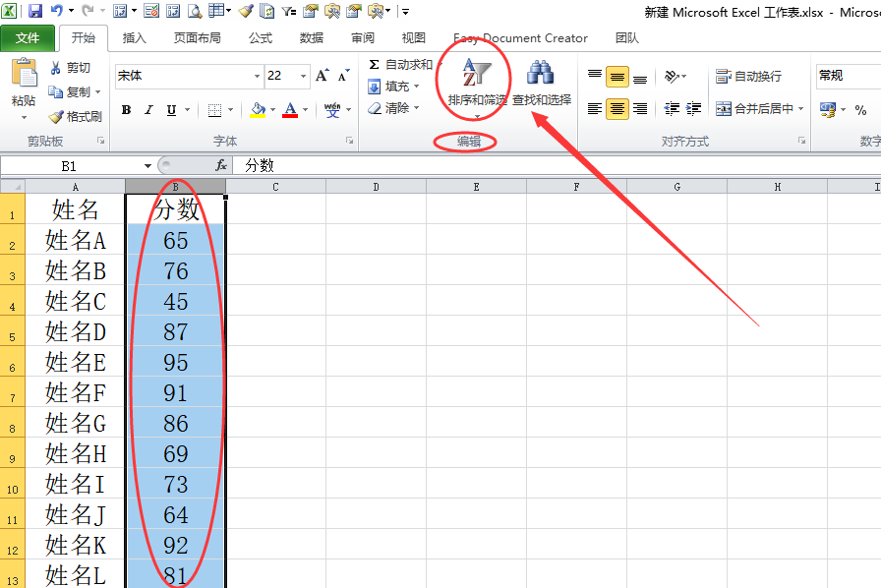Screen dimensions: 881x588
Task: Click the Print Preview magnifier icon
Action: pyautogui.click(x=195, y=10)
